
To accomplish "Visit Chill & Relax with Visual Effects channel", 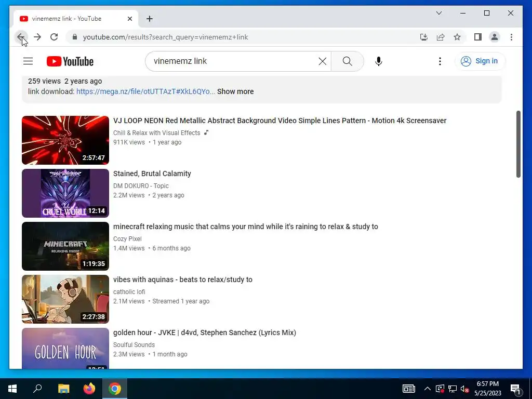I will click(157, 133).
